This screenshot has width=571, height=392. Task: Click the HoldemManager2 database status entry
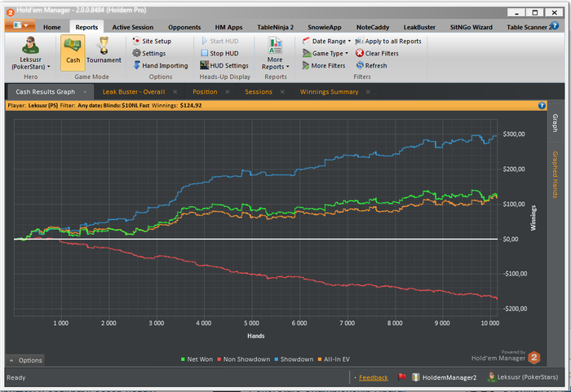click(x=445, y=377)
